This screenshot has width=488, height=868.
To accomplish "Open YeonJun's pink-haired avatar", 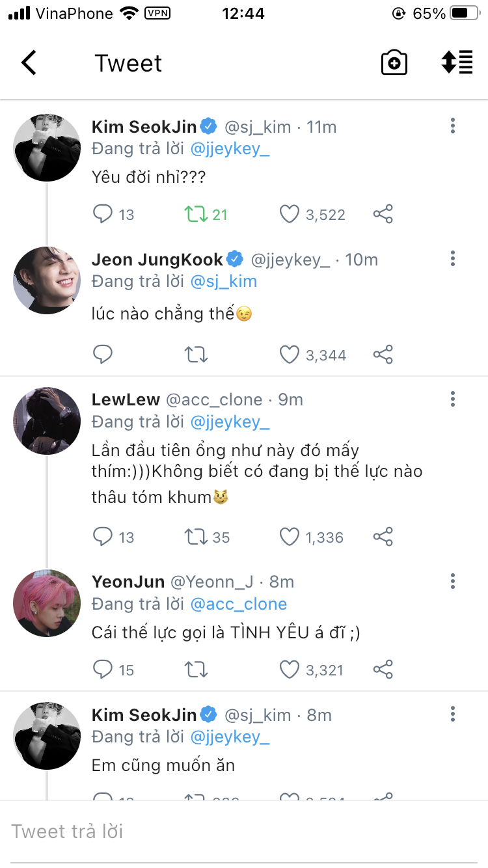I will tap(47, 603).
